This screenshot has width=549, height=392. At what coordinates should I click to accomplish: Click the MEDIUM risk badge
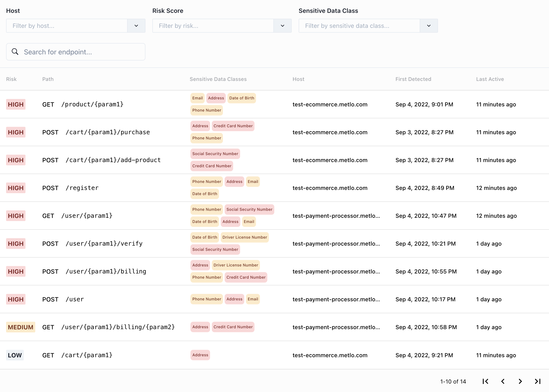pyautogui.click(x=20, y=327)
